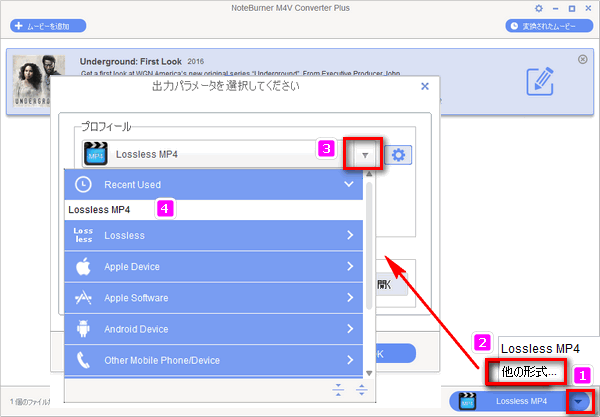Viewport: 600px width, 417px height.
Task: Choose 他の形式... menu option
Action: (x=529, y=371)
